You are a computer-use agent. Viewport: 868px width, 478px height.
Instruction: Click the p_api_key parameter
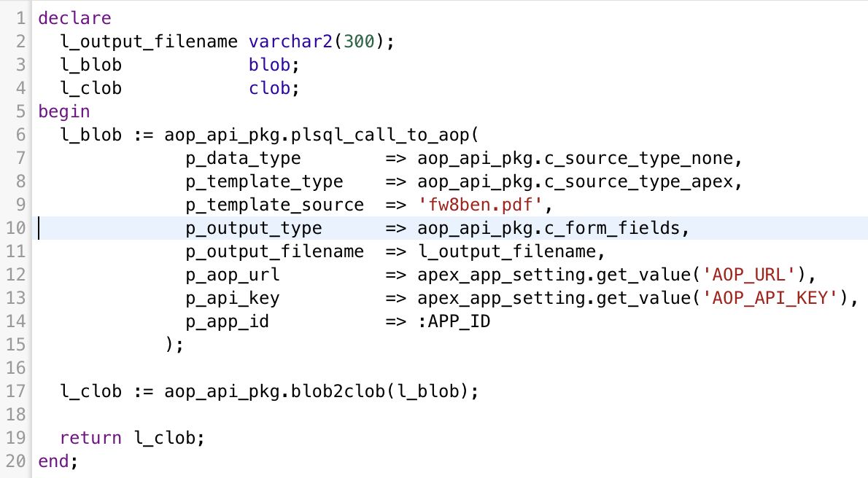point(233,299)
